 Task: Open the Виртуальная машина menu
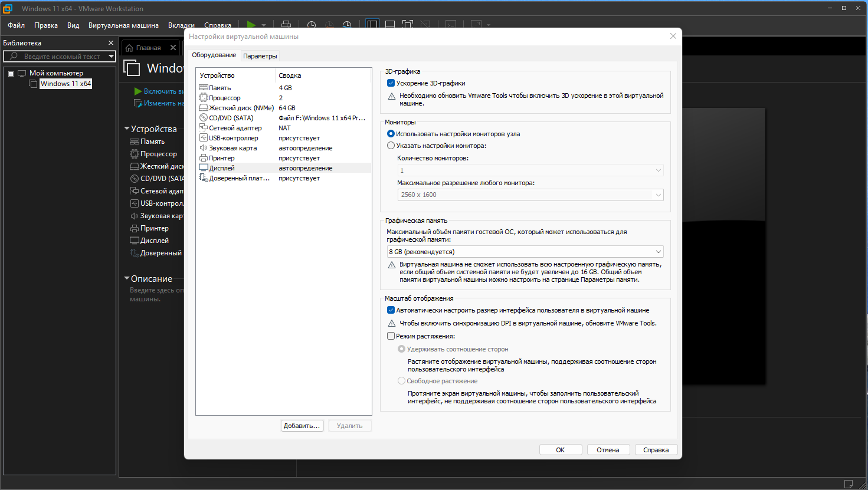pyautogui.click(x=123, y=25)
